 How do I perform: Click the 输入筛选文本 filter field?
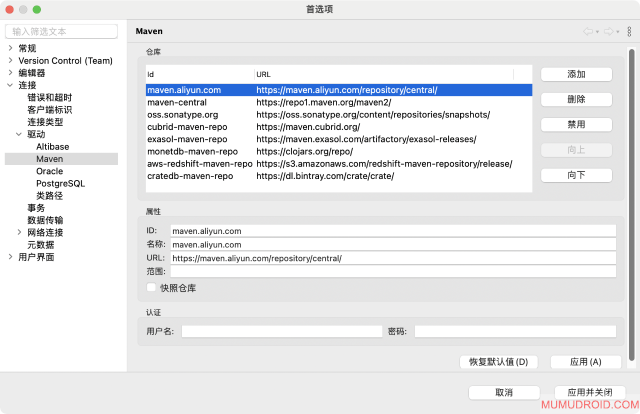62,31
